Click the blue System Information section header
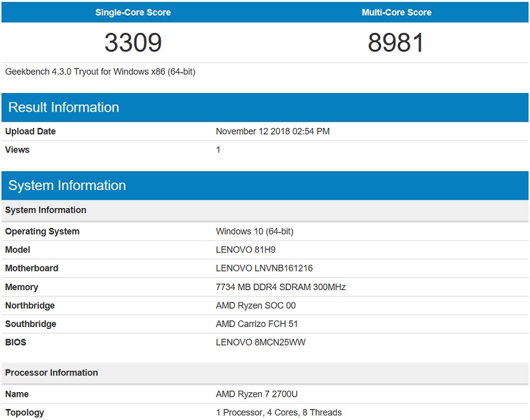 tap(67, 185)
